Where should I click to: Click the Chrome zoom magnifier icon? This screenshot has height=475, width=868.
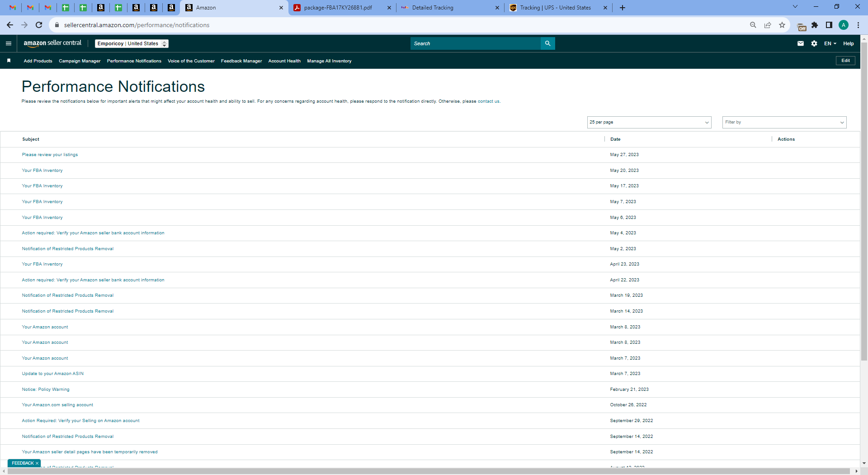tap(753, 25)
